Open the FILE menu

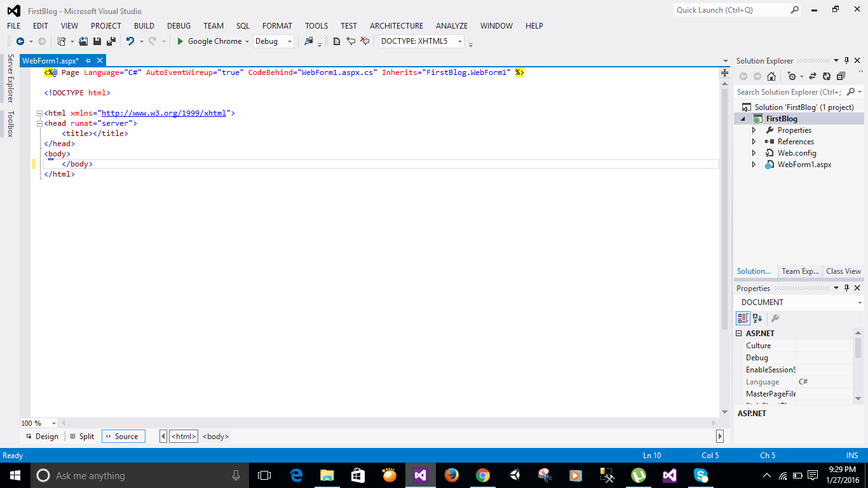pyautogui.click(x=14, y=26)
